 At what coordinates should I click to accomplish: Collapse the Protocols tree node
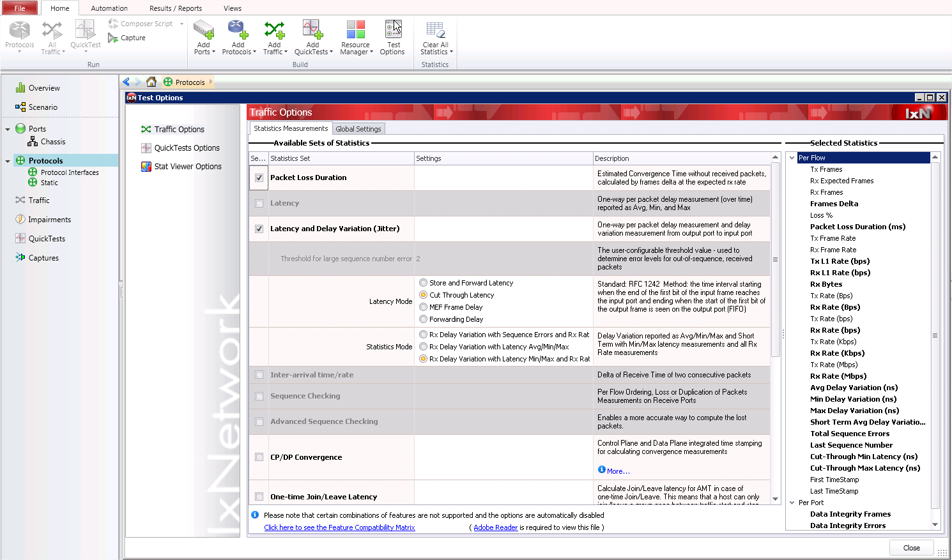[8, 161]
